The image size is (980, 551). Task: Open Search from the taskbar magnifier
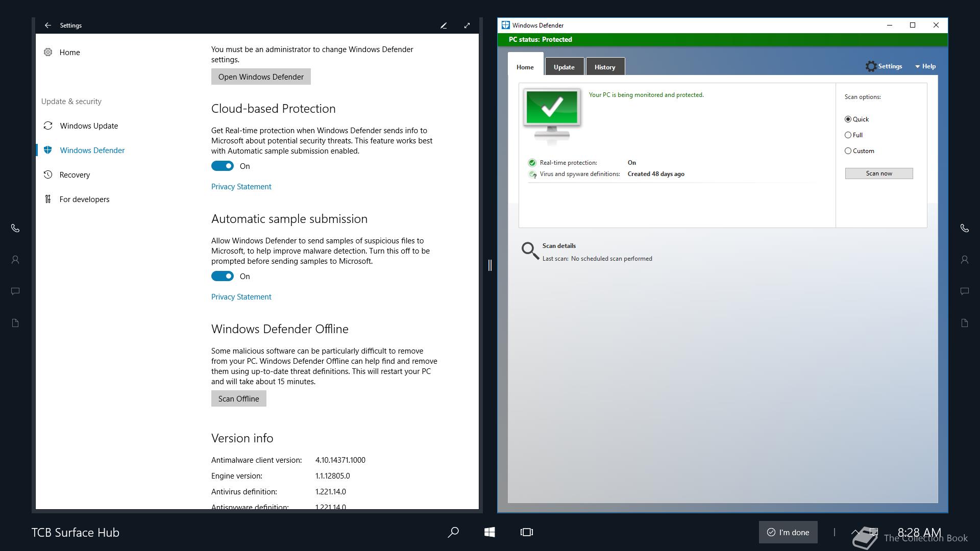coord(453,532)
